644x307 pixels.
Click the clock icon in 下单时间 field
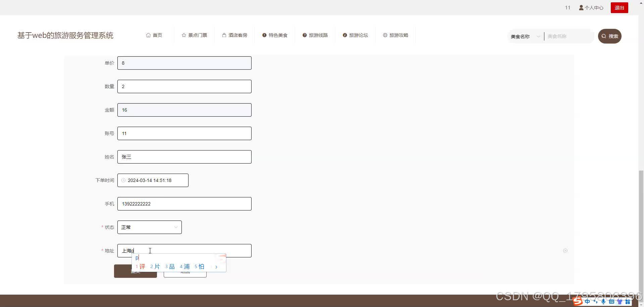123,180
